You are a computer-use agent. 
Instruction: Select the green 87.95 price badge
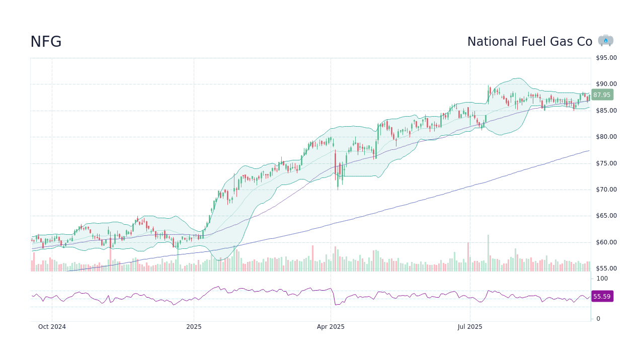[x=602, y=95]
